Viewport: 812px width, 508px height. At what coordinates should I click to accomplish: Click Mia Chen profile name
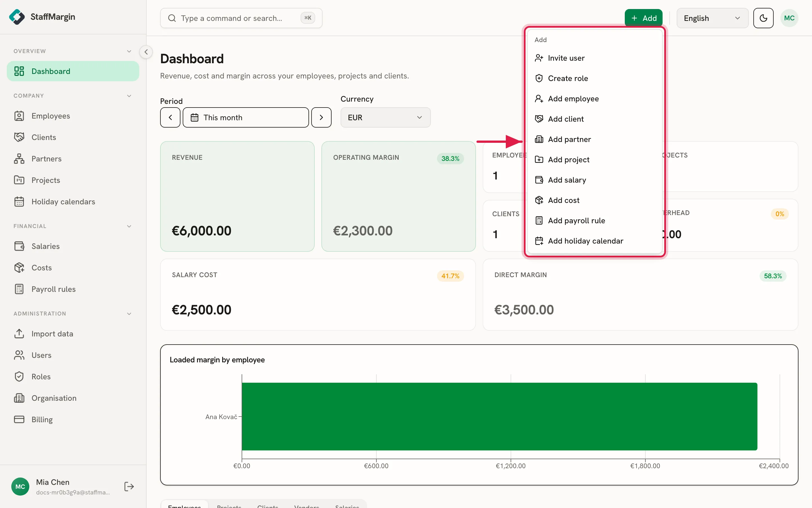pyautogui.click(x=53, y=483)
